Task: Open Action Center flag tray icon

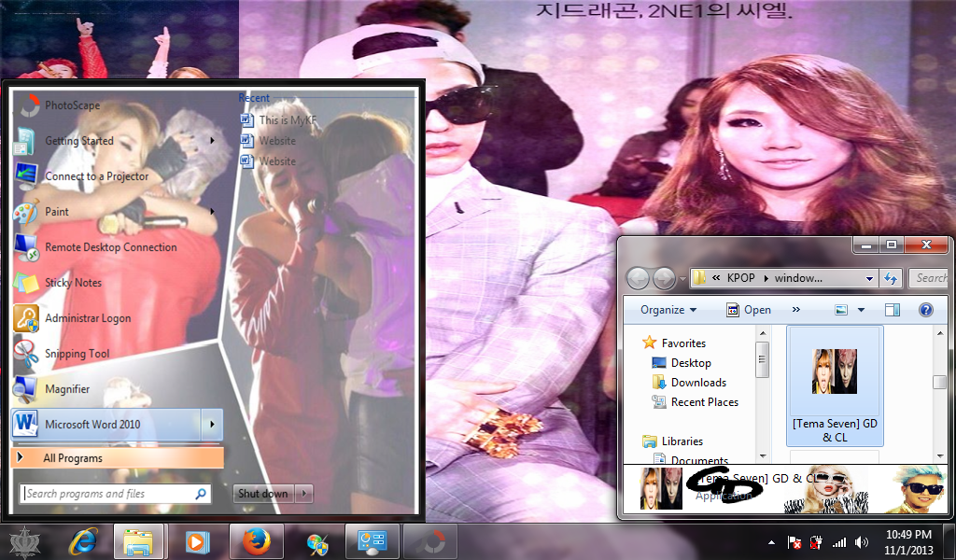Action: point(794,541)
